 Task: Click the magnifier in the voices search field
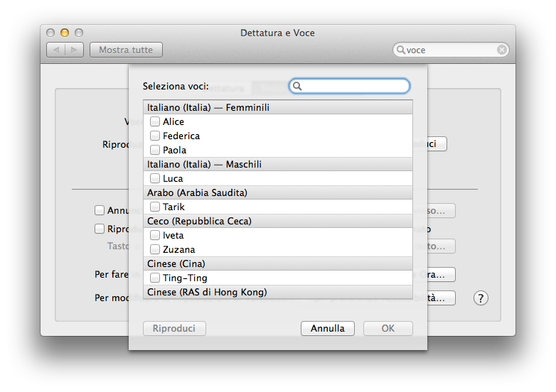(x=298, y=86)
